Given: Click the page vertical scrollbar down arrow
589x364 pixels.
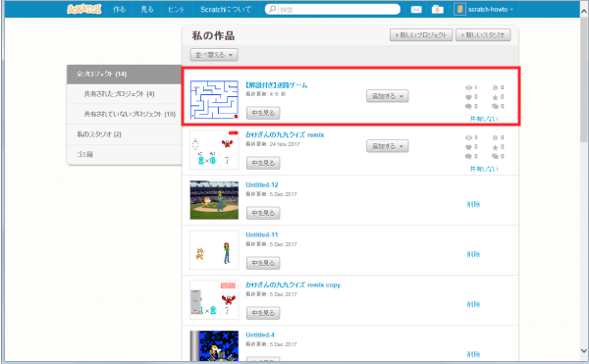Looking at the screenshot, I should coord(584,351).
